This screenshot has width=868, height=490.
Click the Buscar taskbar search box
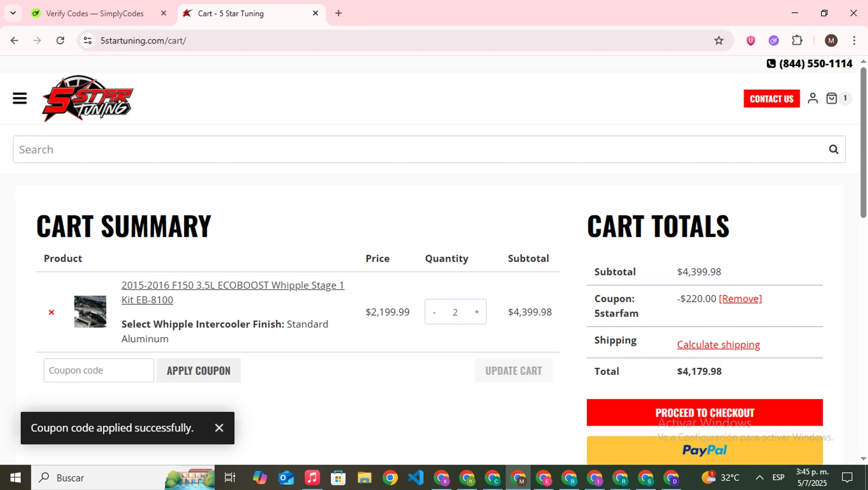pyautogui.click(x=123, y=478)
